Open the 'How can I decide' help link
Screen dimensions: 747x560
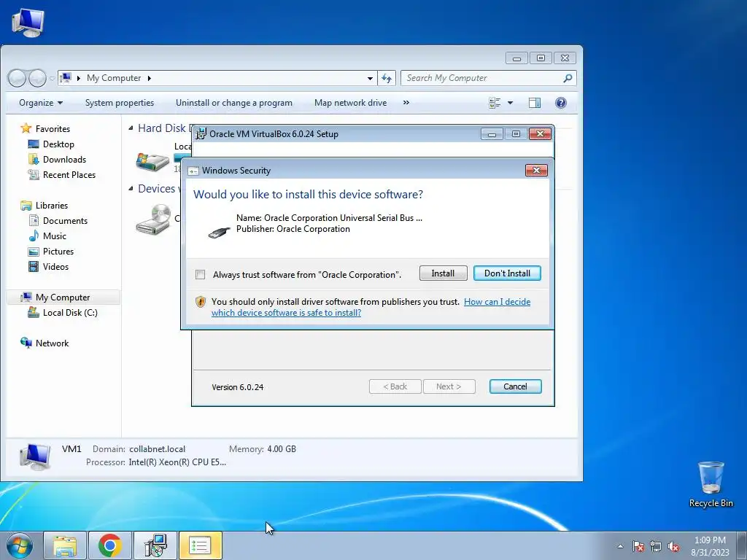(x=497, y=301)
